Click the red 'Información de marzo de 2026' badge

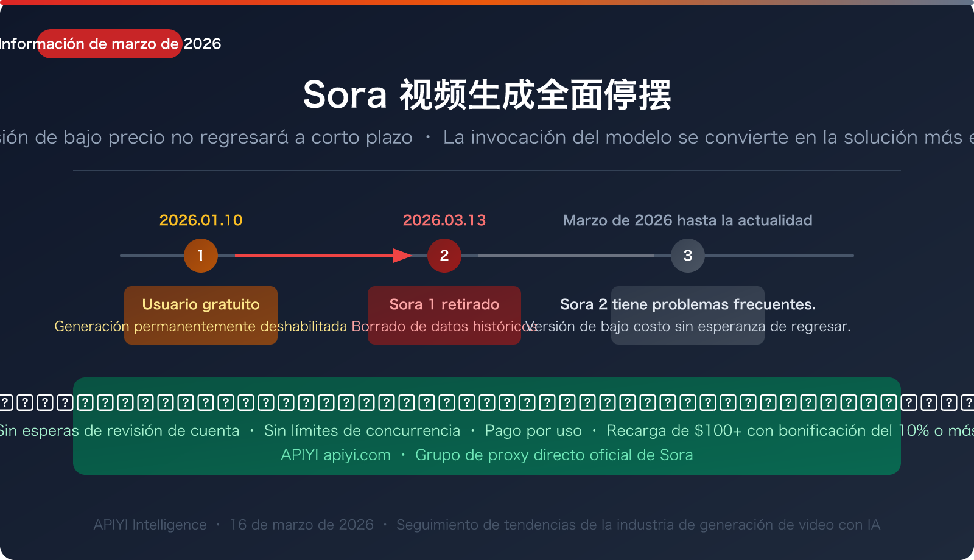coord(110,44)
